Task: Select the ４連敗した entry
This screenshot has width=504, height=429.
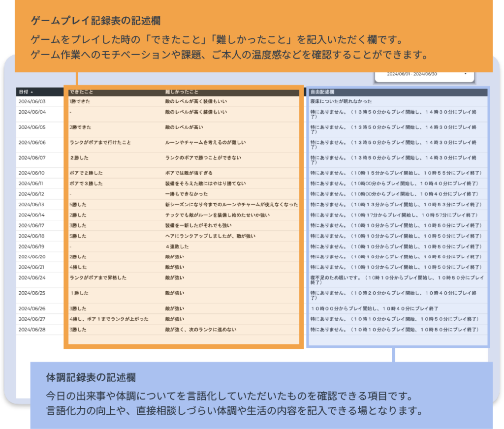Action: pyautogui.click(x=177, y=246)
